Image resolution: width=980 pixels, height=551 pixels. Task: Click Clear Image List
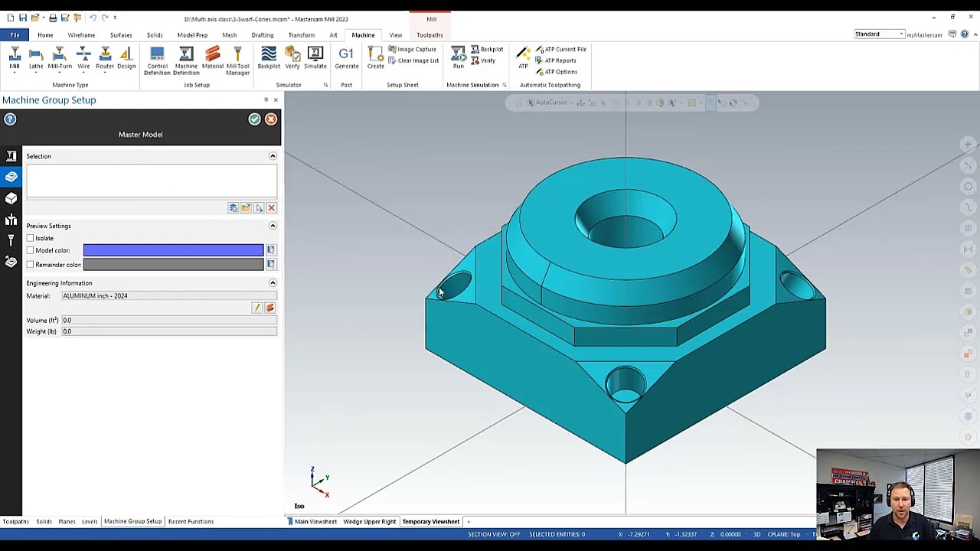pos(414,60)
